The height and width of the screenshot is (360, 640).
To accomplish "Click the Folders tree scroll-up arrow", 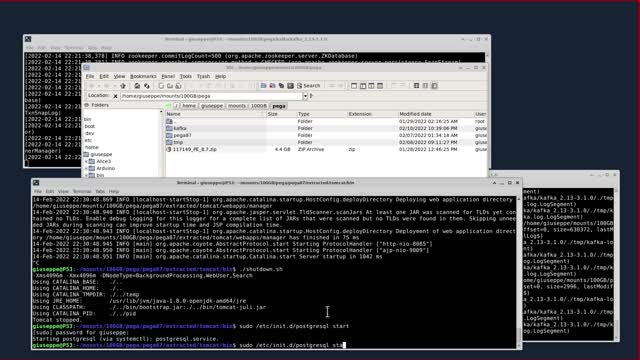I will click(161, 111).
